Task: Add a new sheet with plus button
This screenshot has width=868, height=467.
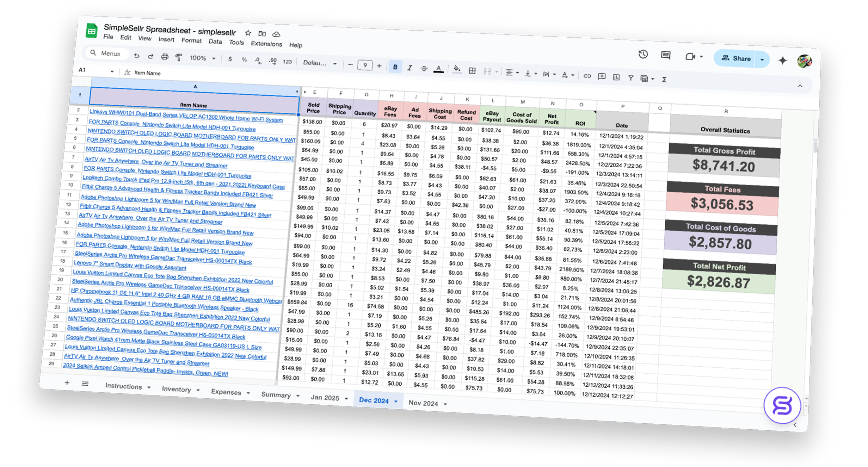Action: 67,382
